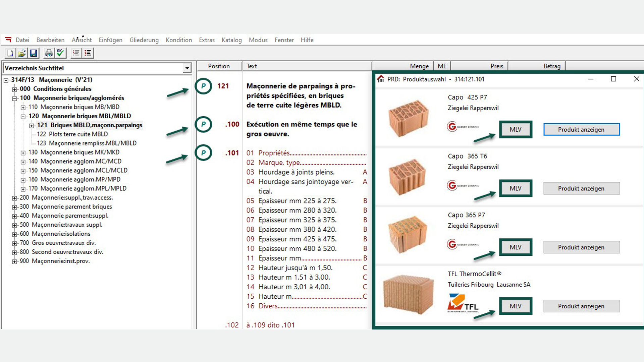Open the Bearbeiten menu
The image size is (644, 362).
coord(50,40)
